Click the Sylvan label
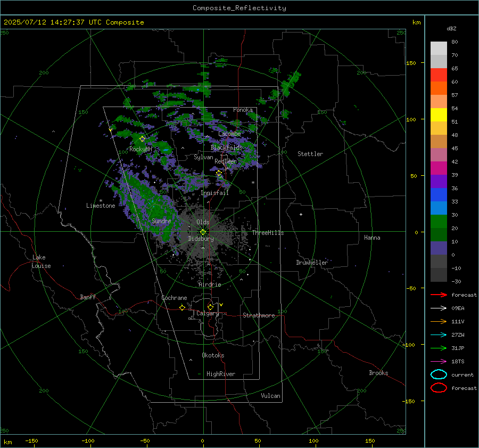The image size is (479, 448). (203, 157)
